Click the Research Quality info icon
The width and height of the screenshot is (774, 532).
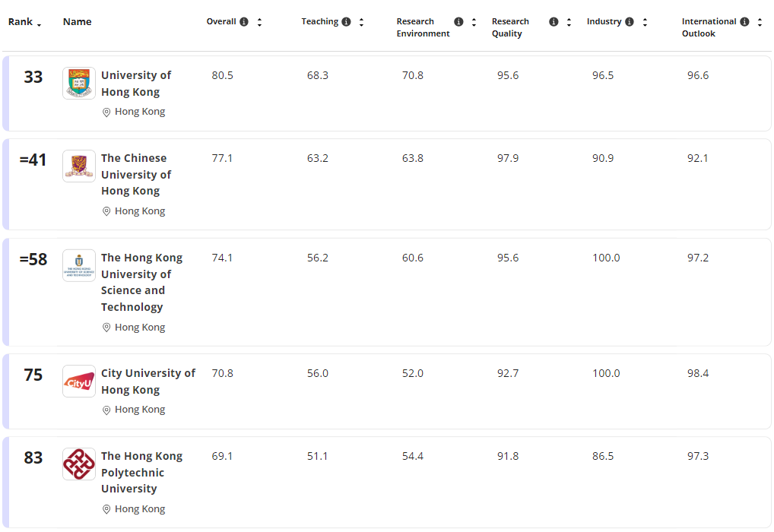point(554,22)
